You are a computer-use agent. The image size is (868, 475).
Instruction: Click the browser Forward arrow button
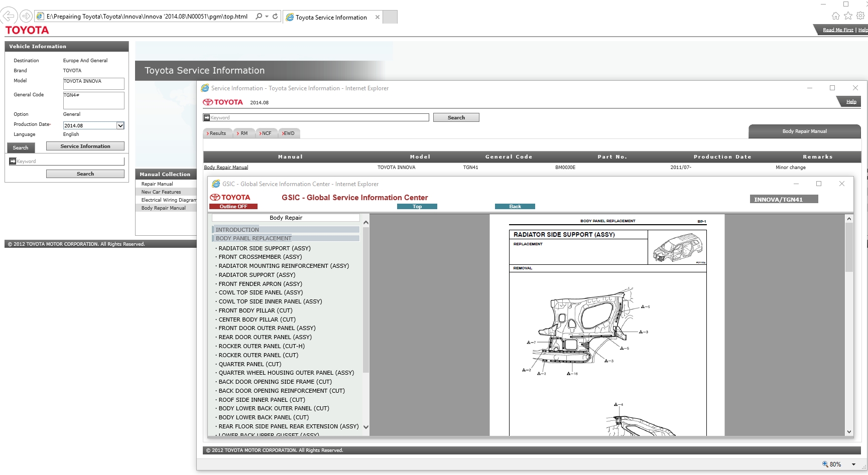coord(26,16)
